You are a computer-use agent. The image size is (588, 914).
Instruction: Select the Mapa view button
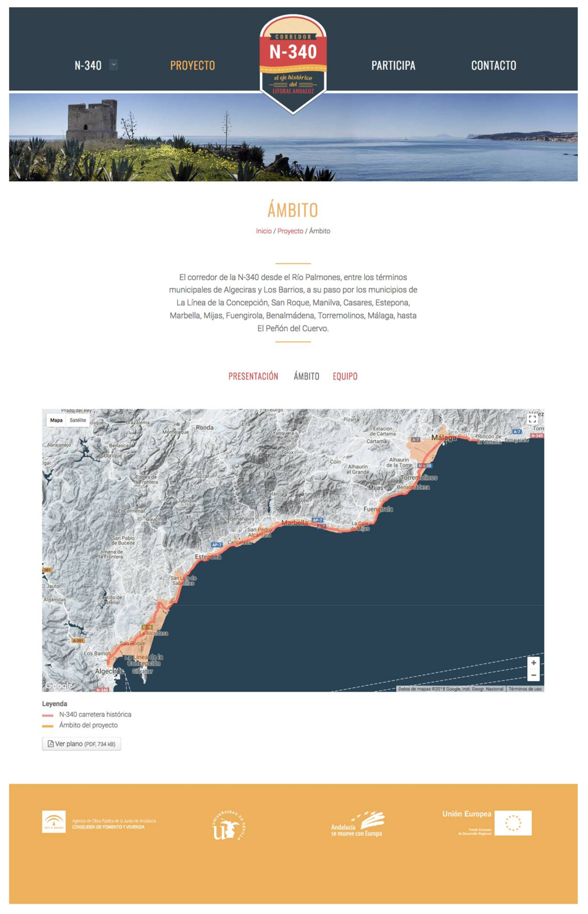pos(56,420)
